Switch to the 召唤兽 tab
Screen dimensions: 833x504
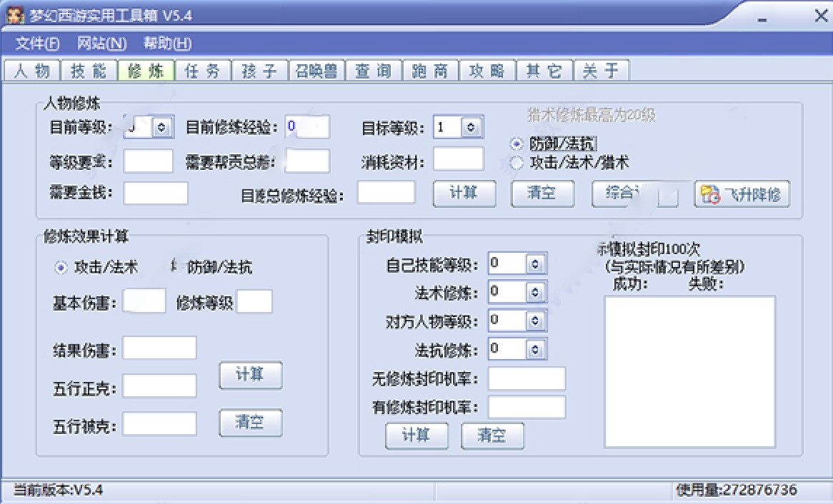[316, 69]
